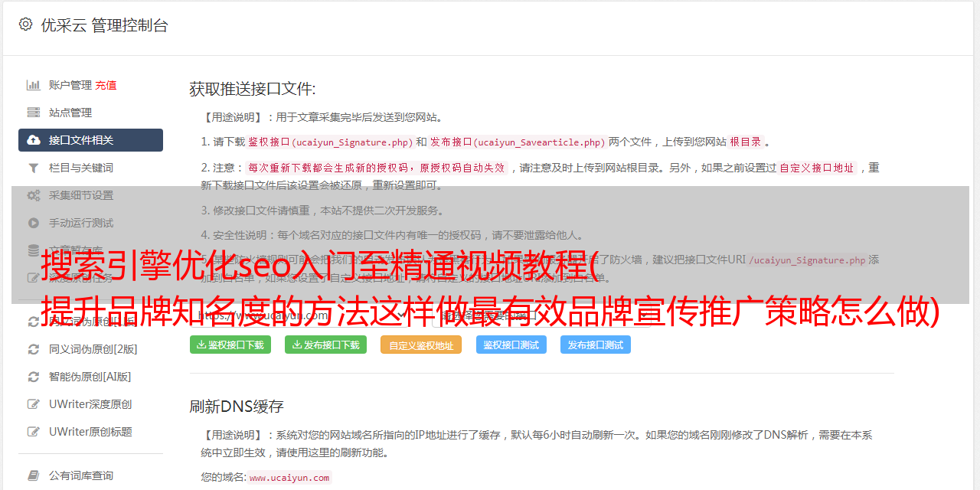Click the 发布接口(ucaiyun_Savearticle.php) code text
The width and height of the screenshot is (980, 490).
click(x=518, y=142)
